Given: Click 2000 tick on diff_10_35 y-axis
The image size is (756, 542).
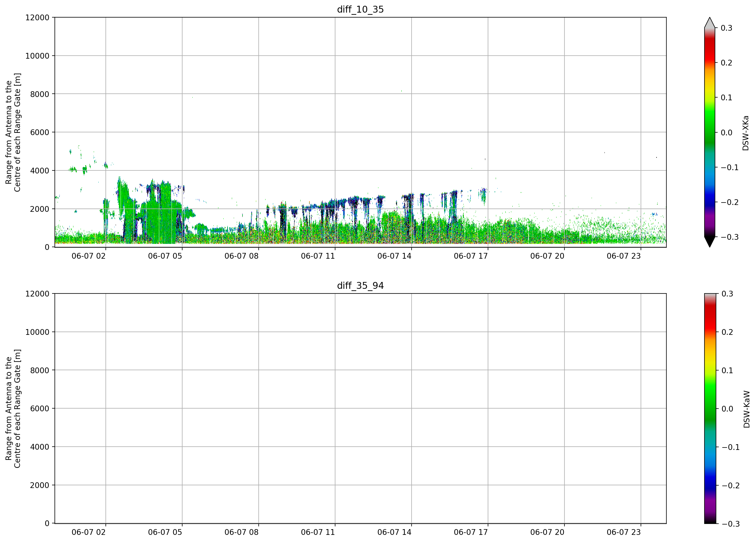Looking at the screenshot, I should [x=40, y=209].
